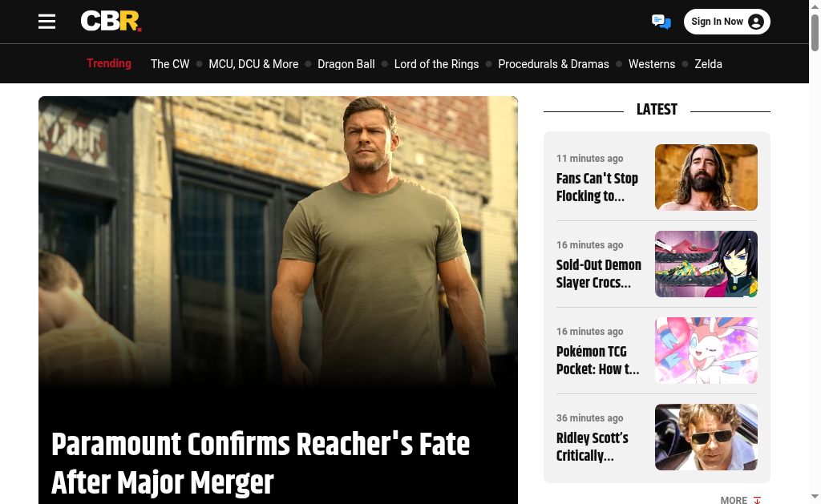Select Lord of the Rings topic
821x504 pixels.
[x=436, y=64]
